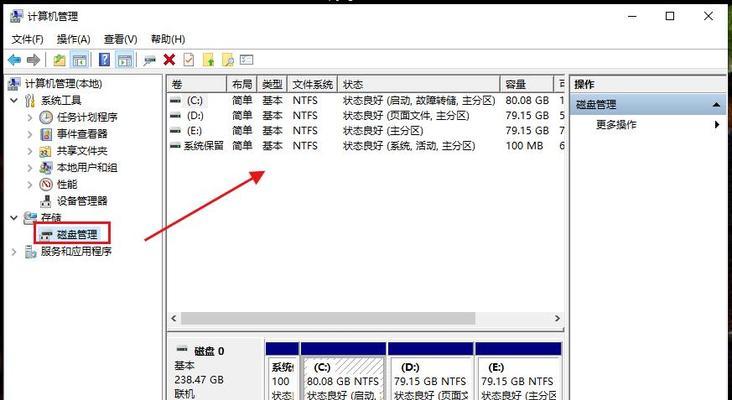
Task: Select the 系统保留 volume row
Action: tap(366, 146)
